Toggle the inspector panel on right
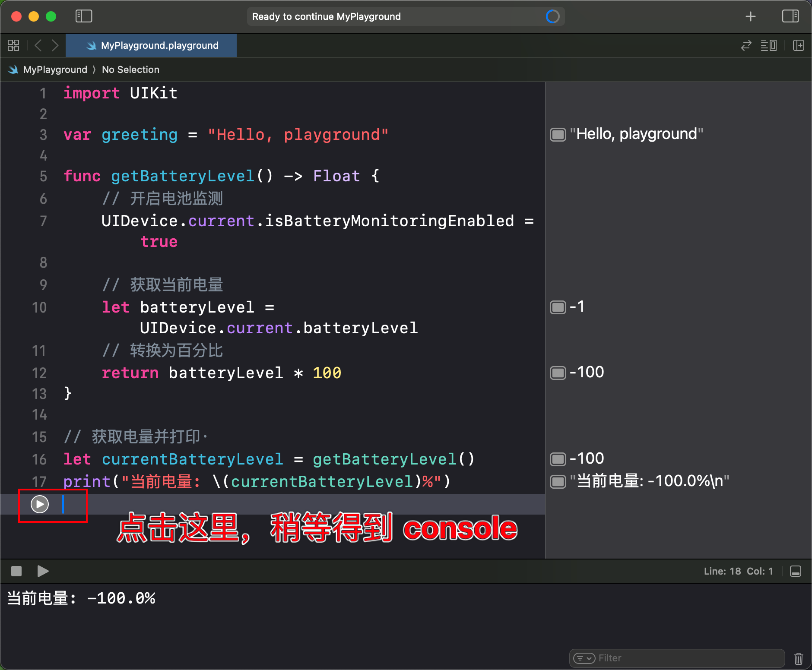The height and width of the screenshot is (670, 812). tap(790, 16)
